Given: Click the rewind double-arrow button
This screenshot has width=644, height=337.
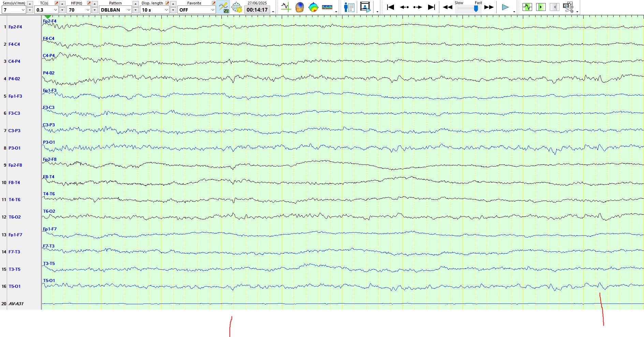Looking at the screenshot, I should [448, 7].
